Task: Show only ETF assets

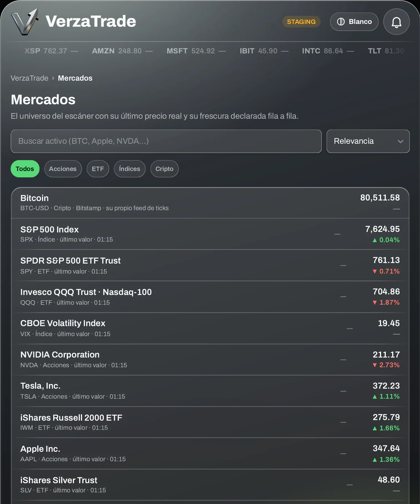Action: coord(98,169)
